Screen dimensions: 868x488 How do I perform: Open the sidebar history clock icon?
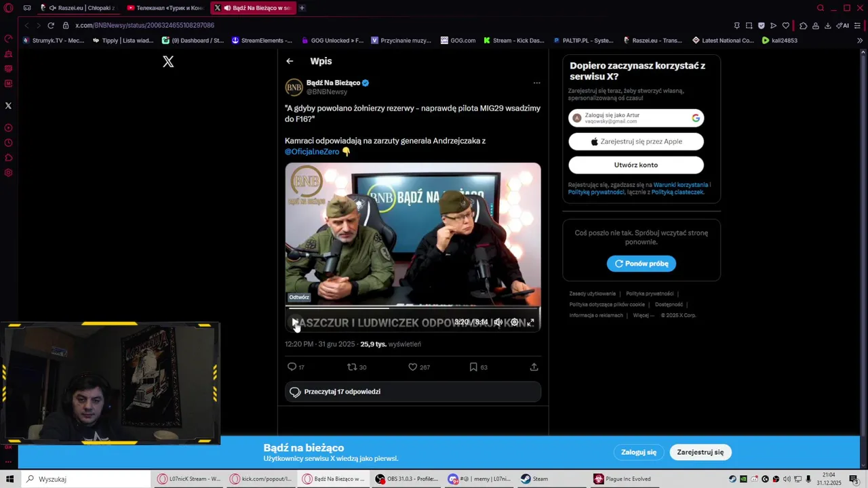tap(8, 143)
